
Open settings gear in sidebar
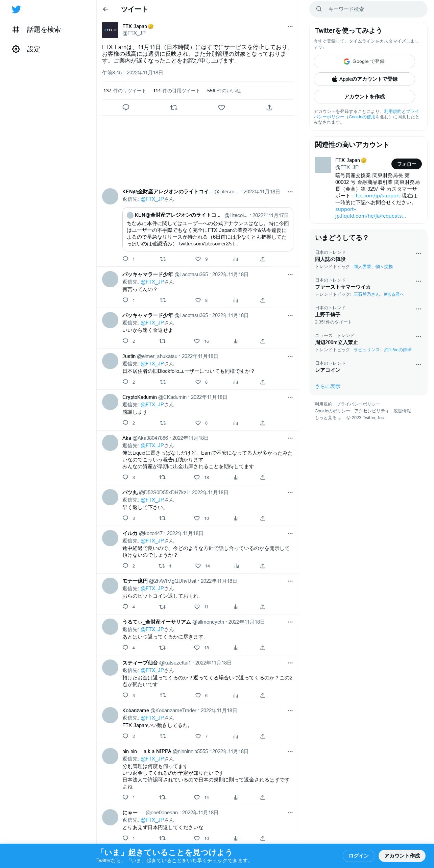(16, 49)
